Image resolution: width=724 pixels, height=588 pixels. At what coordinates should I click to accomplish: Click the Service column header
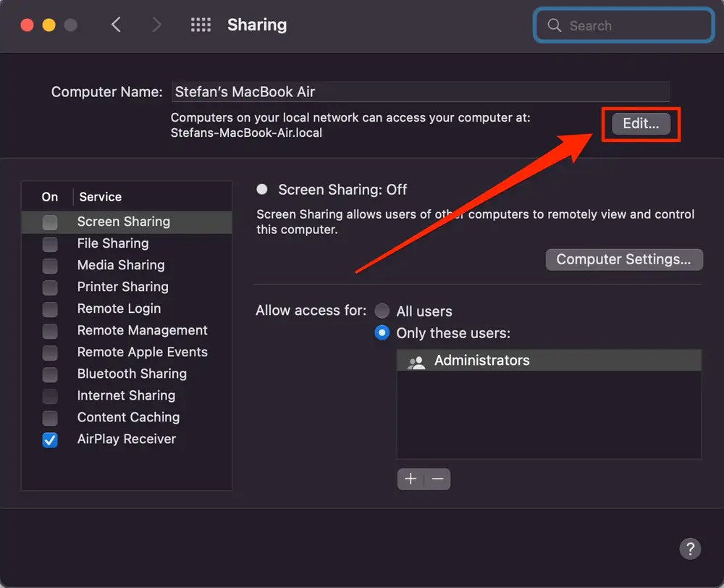pos(100,197)
